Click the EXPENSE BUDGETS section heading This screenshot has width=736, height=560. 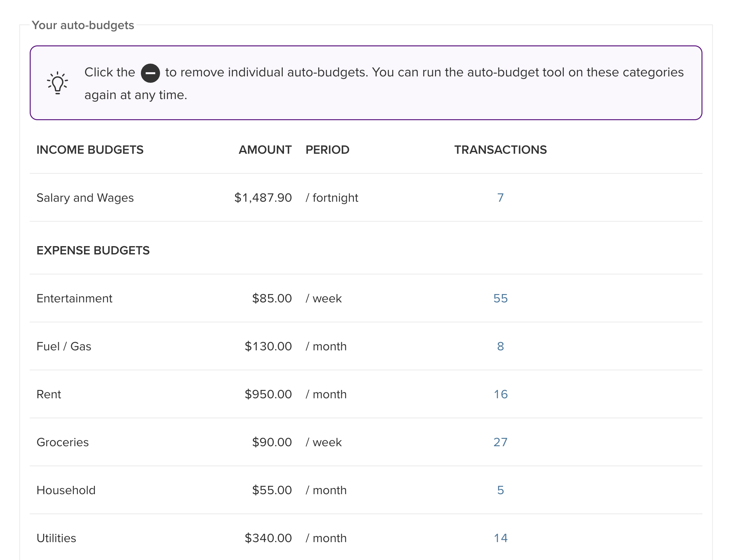pos(93,250)
